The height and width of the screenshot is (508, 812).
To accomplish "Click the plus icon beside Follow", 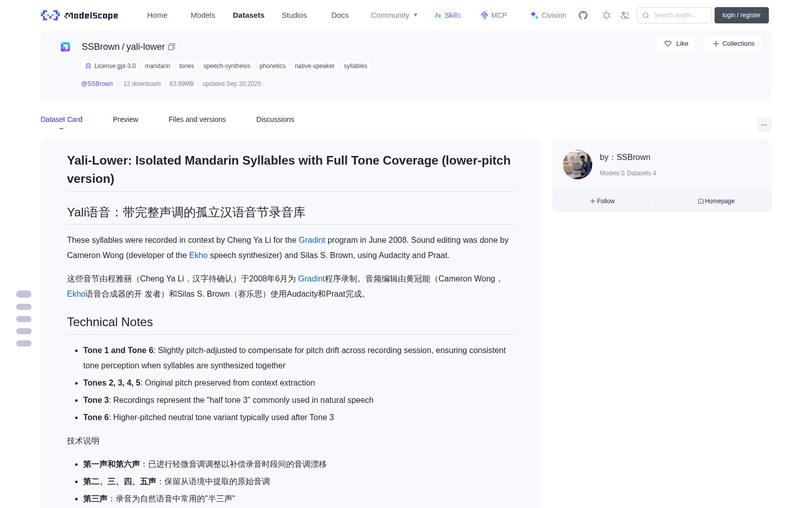I will coord(593,201).
